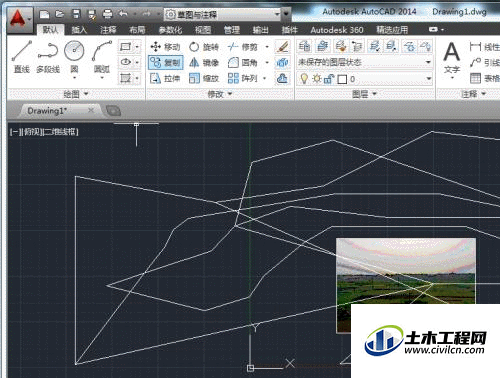Open the Autodesk 360 ribbon tab

click(337, 30)
